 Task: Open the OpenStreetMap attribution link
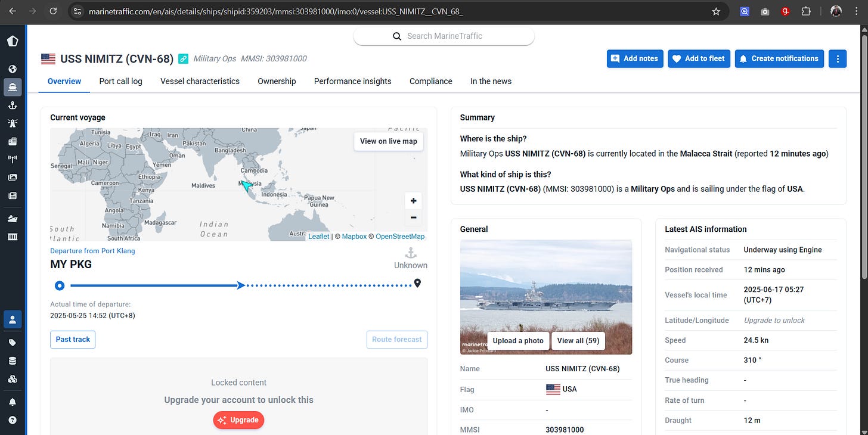(400, 237)
